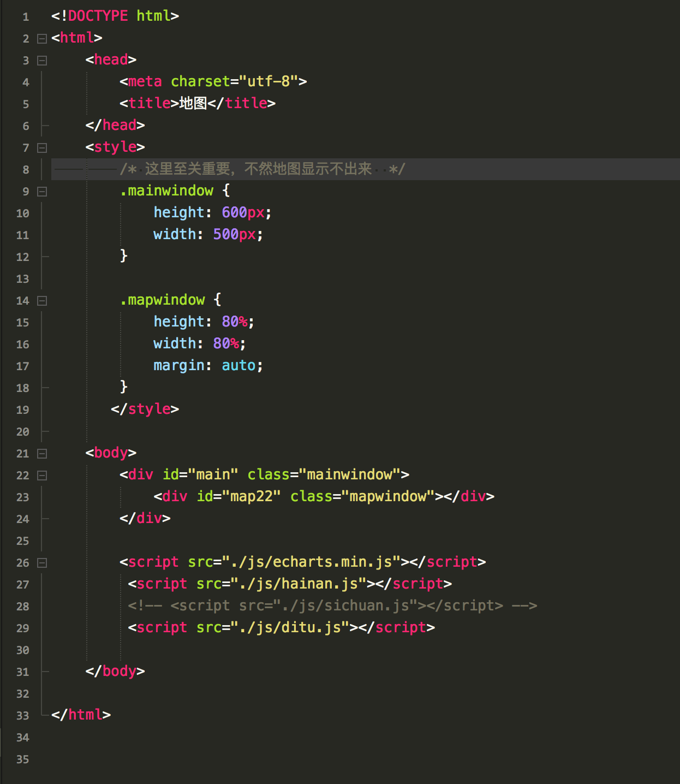Click the "./js/echarts.min.js" script path
The image size is (680, 784).
pyautogui.click(x=311, y=562)
